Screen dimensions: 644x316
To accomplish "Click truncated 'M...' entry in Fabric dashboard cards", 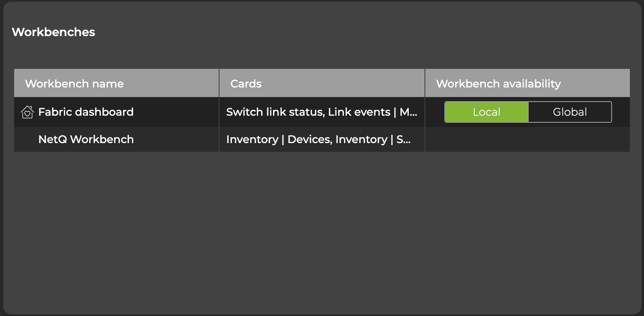I will click(408, 112).
